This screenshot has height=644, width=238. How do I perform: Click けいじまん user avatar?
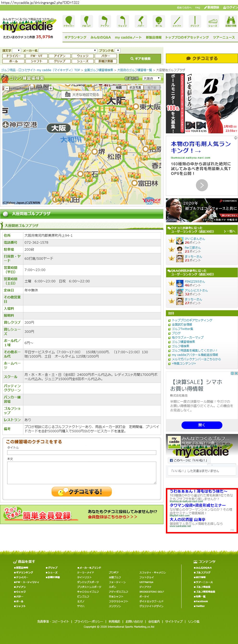(180, 241)
